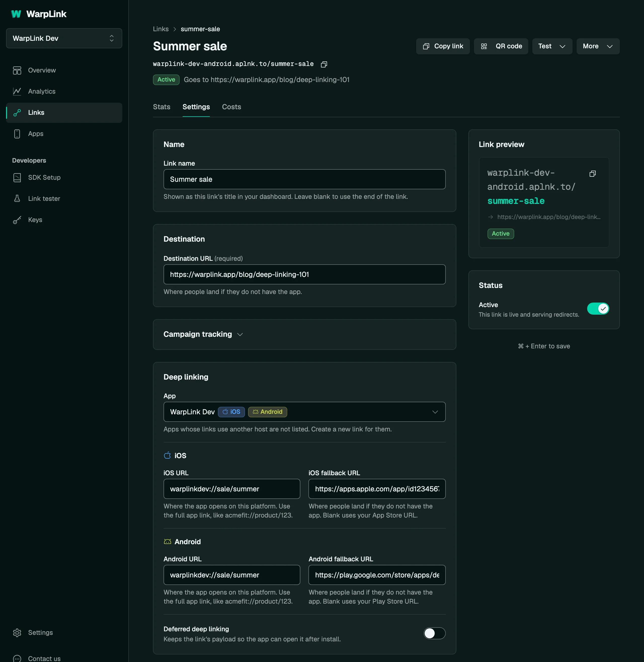The image size is (644, 662).
Task: Open the Overview sidebar icon
Action: 17,70
